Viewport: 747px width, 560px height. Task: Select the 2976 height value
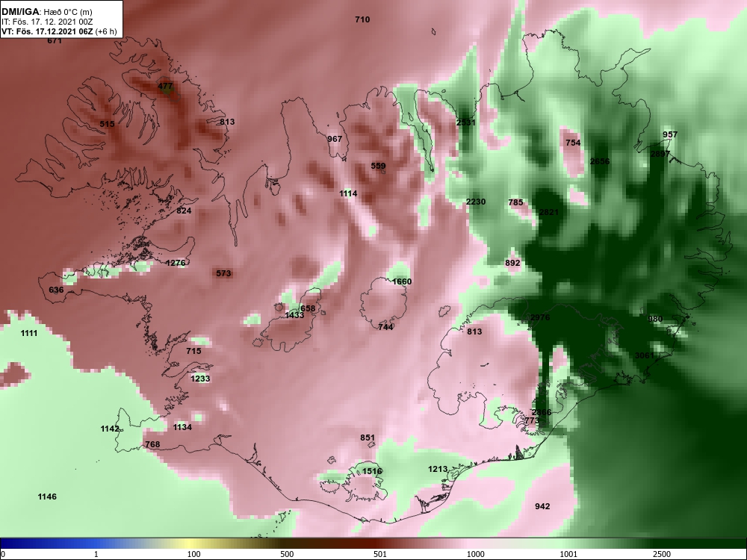[x=540, y=317]
